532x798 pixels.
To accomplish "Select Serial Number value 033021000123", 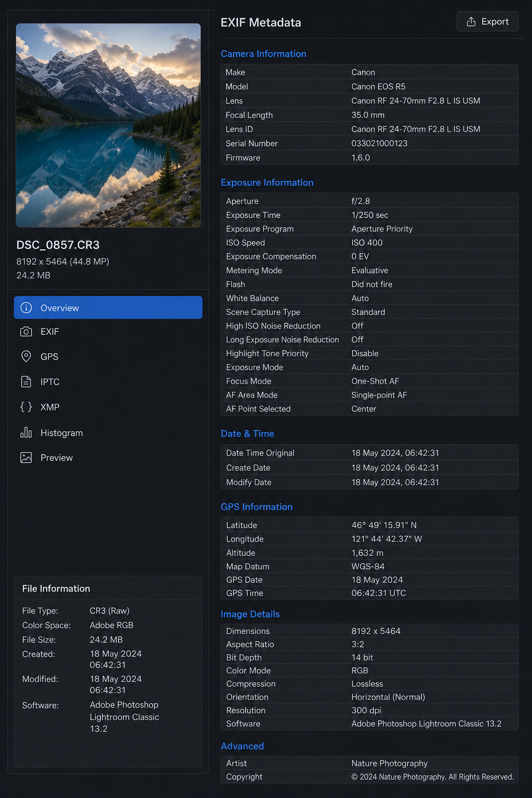I will pos(379,143).
